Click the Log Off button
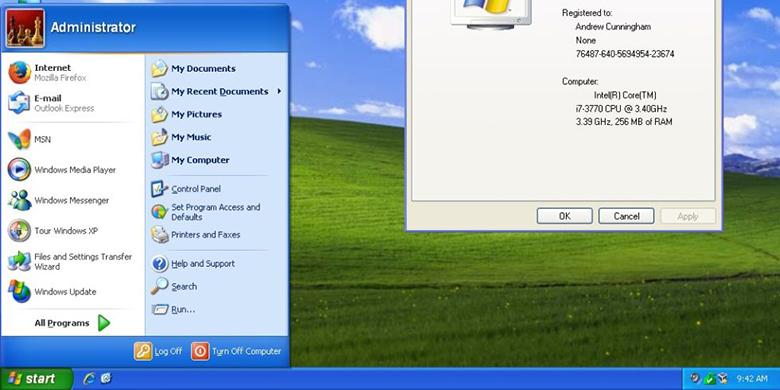This screenshot has height=390, width=780. point(159,351)
